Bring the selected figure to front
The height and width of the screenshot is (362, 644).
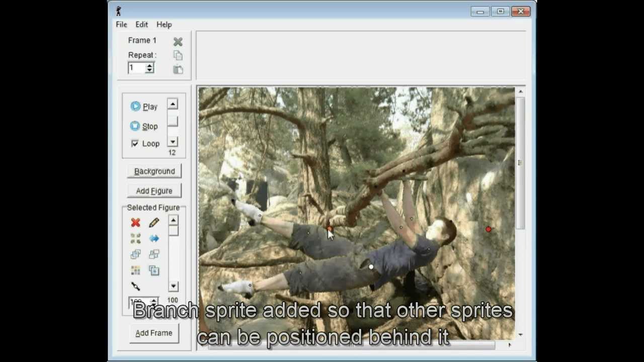pos(135,254)
